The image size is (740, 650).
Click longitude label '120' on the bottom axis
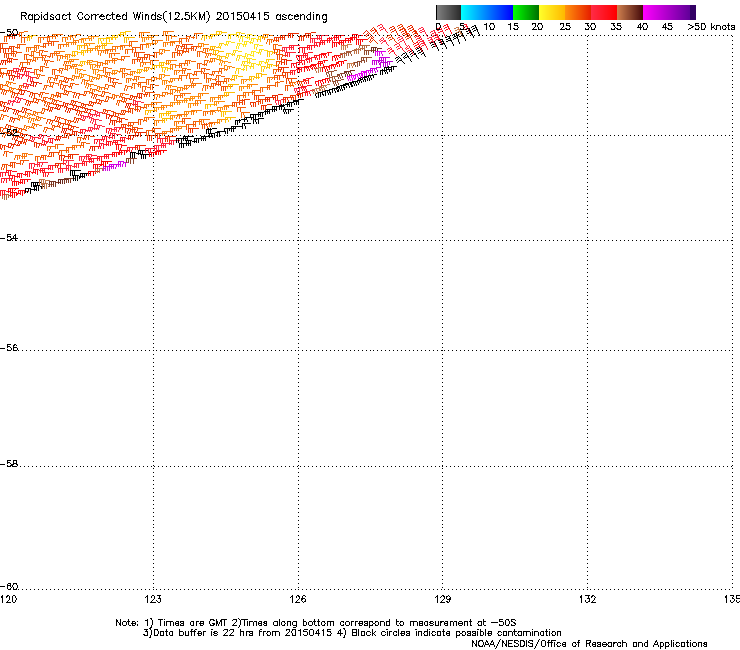(x=8, y=599)
